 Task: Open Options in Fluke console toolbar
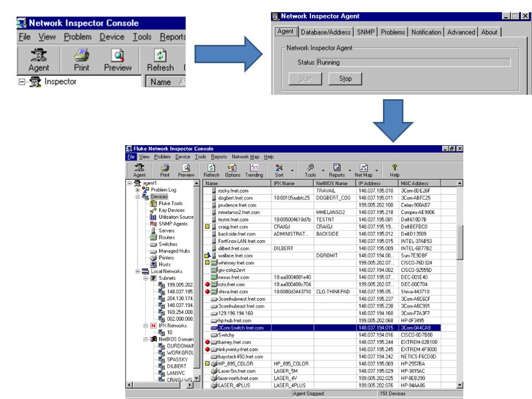[x=232, y=171]
